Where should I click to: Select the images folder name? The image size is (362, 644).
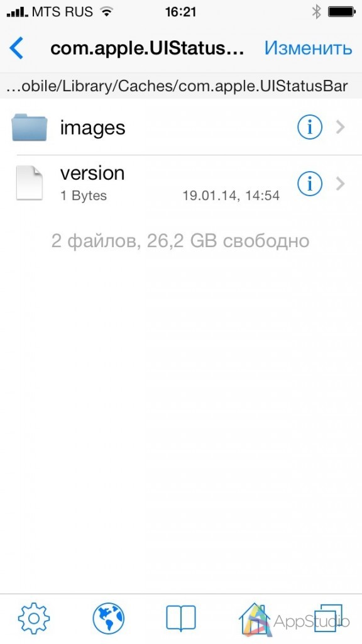(93, 128)
